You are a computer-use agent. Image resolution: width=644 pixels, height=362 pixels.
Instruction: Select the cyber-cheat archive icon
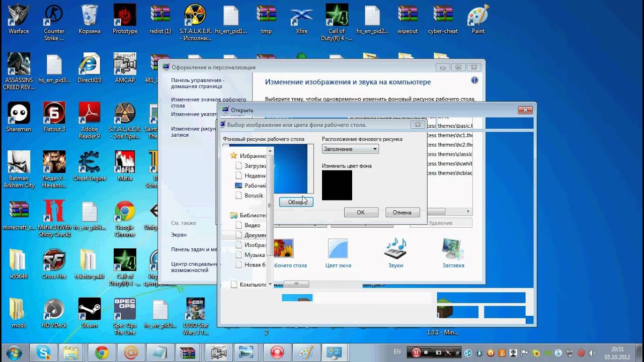pyautogui.click(x=443, y=19)
